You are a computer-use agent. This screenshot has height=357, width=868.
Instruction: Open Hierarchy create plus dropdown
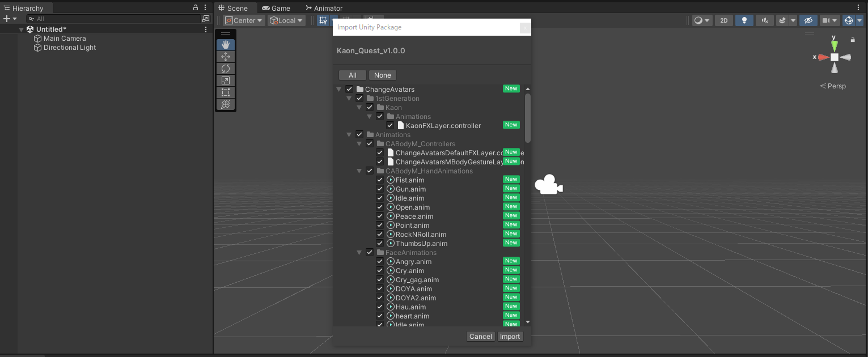[10, 19]
